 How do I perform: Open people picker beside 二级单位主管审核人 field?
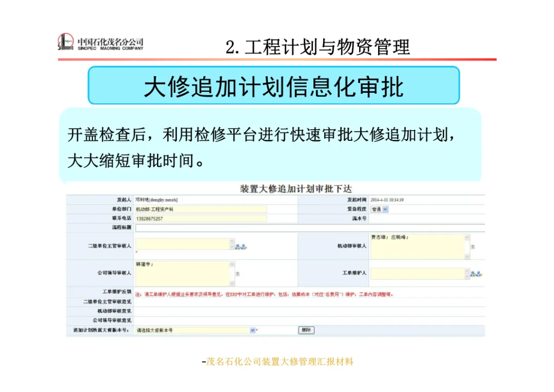click(241, 246)
